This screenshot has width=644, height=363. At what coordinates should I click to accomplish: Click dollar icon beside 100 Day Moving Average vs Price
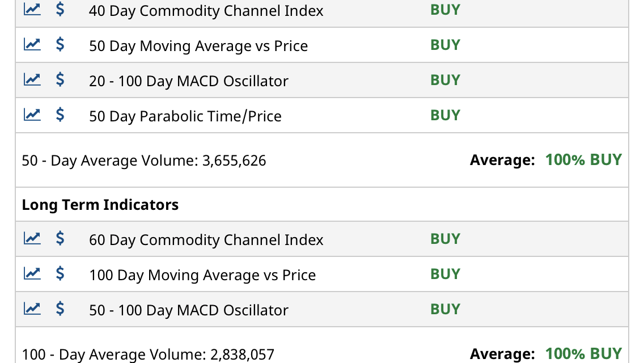click(60, 273)
